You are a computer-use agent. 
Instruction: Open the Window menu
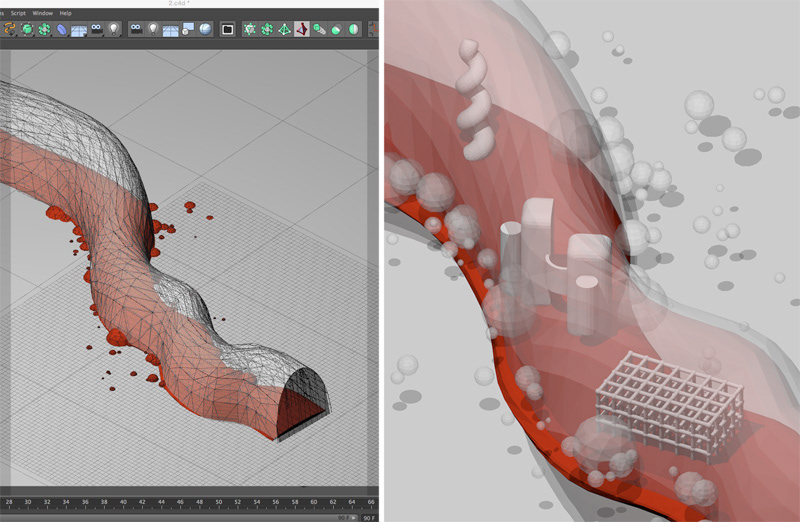(x=42, y=13)
